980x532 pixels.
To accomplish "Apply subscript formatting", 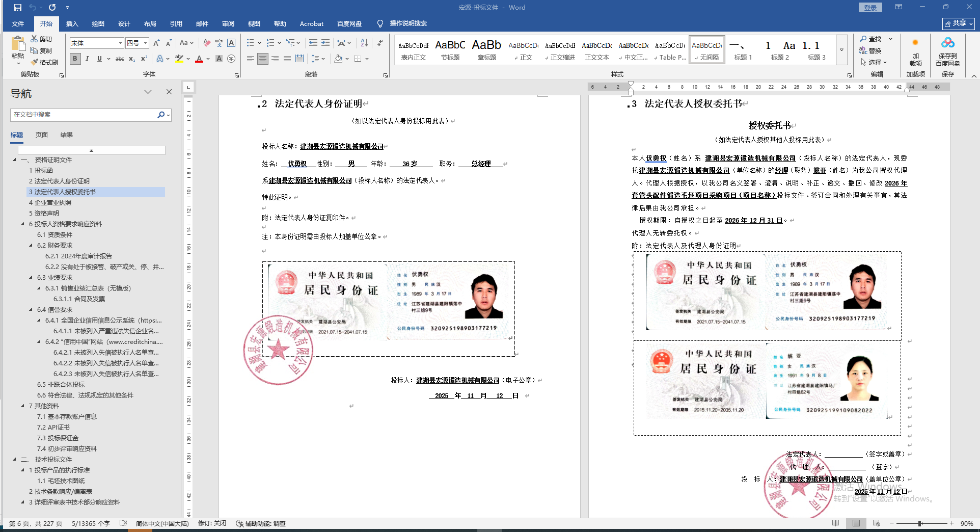I will tap(132, 59).
